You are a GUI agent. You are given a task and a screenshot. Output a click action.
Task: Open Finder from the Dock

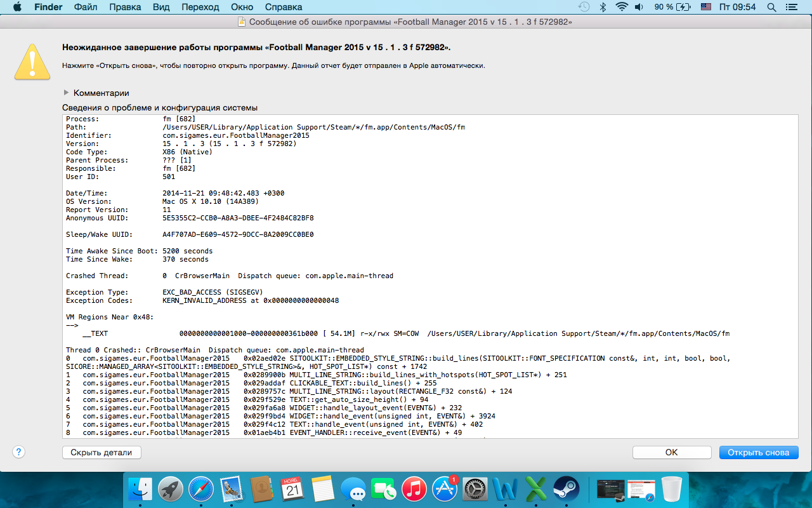140,490
